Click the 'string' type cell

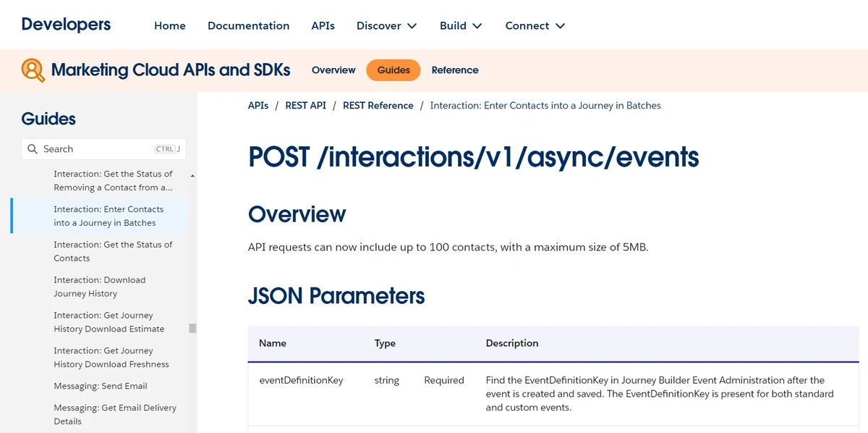click(387, 380)
